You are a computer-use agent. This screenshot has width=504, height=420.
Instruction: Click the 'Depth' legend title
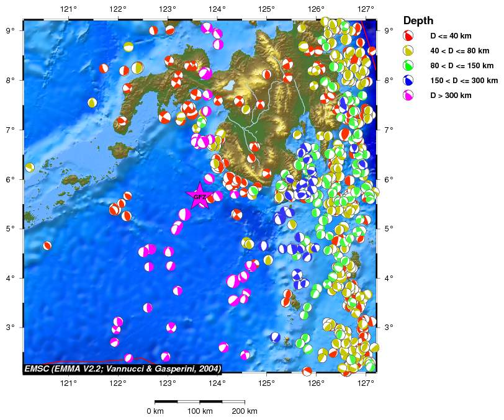click(x=418, y=20)
